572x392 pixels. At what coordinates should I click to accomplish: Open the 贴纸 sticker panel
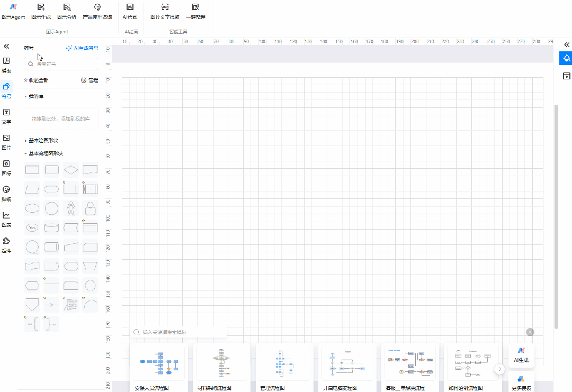click(x=6, y=193)
